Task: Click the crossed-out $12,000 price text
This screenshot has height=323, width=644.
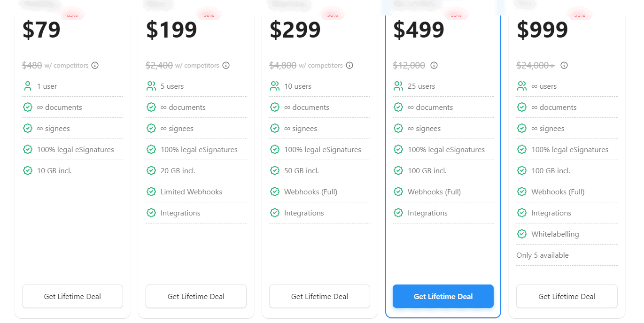Action: (x=409, y=65)
